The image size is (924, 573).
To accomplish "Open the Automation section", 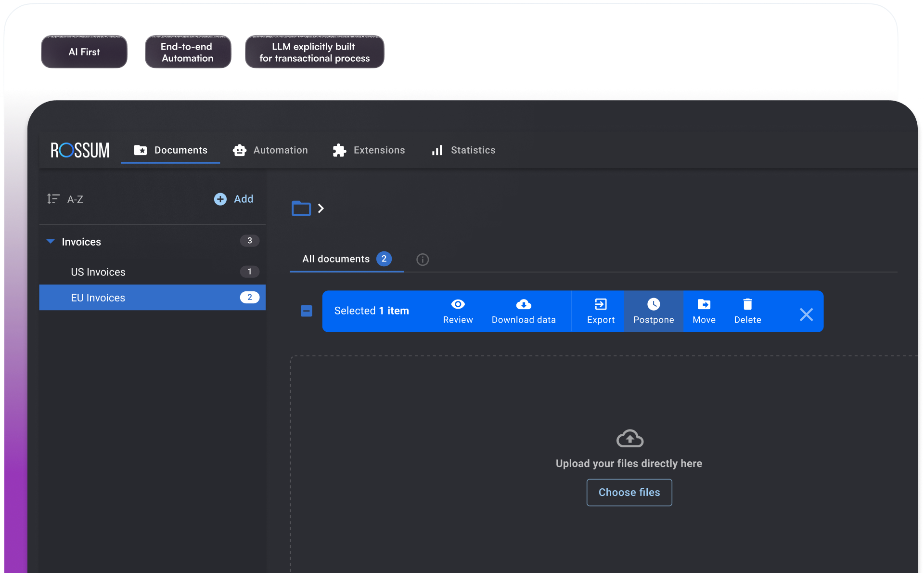I will point(270,150).
